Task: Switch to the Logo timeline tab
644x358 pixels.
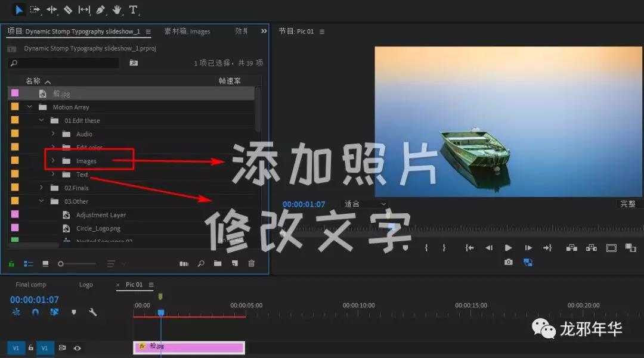Action: point(86,285)
